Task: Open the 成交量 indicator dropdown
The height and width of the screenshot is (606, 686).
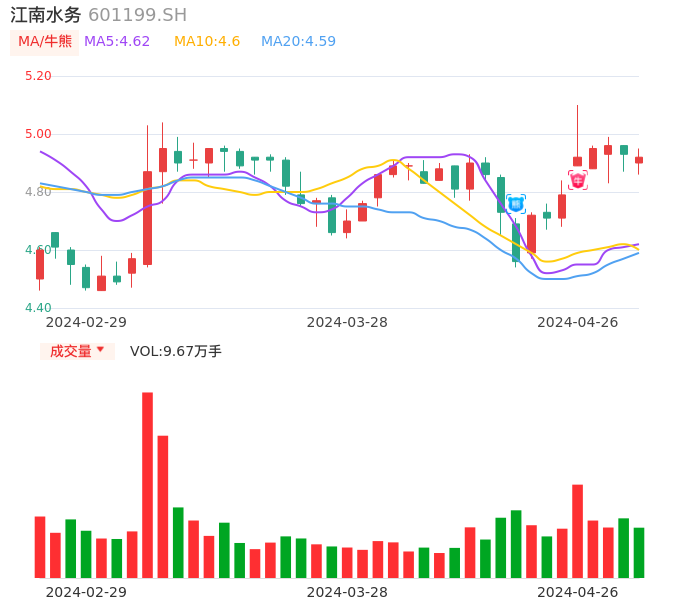Action: point(77,351)
